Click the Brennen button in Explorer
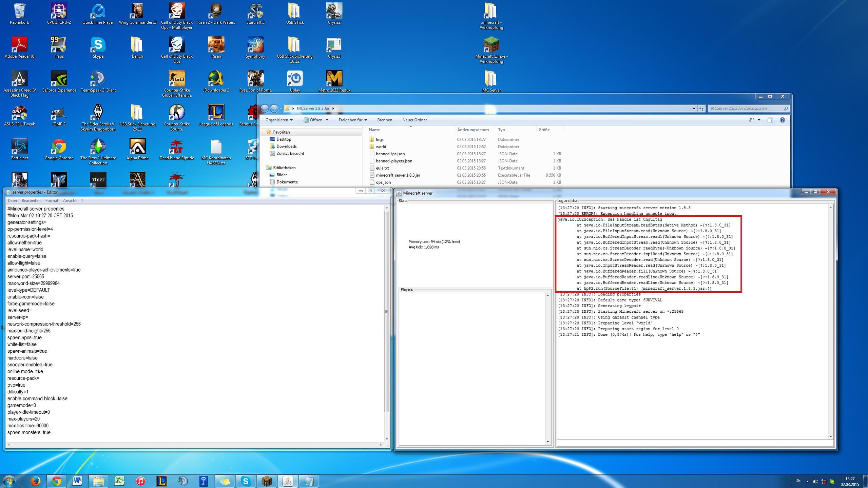 coord(384,120)
